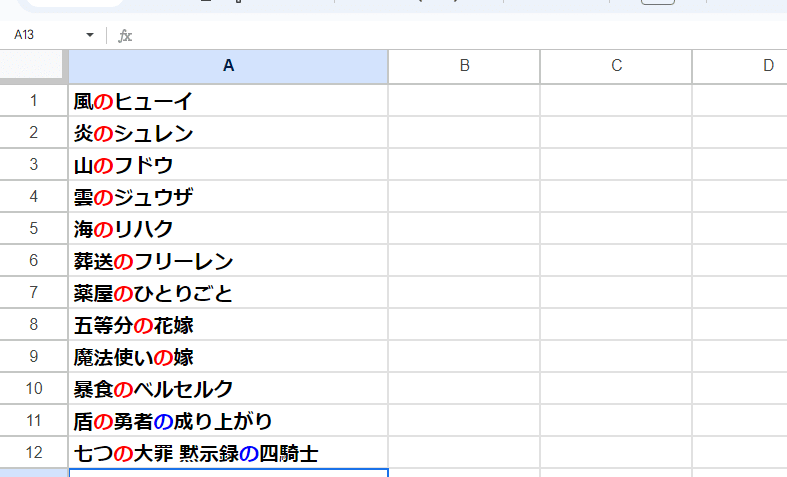Image resolution: width=787 pixels, height=477 pixels.
Task: Select column B header
Action: [464, 66]
